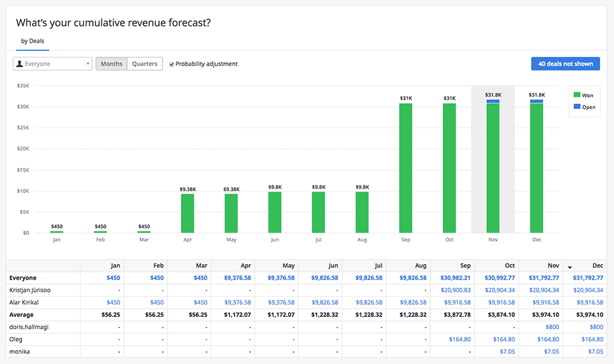Open Alar Kirikal's $450 January value
The width and height of the screenshot is (614, 364).
pyautogui.click(x=112, y=302)
